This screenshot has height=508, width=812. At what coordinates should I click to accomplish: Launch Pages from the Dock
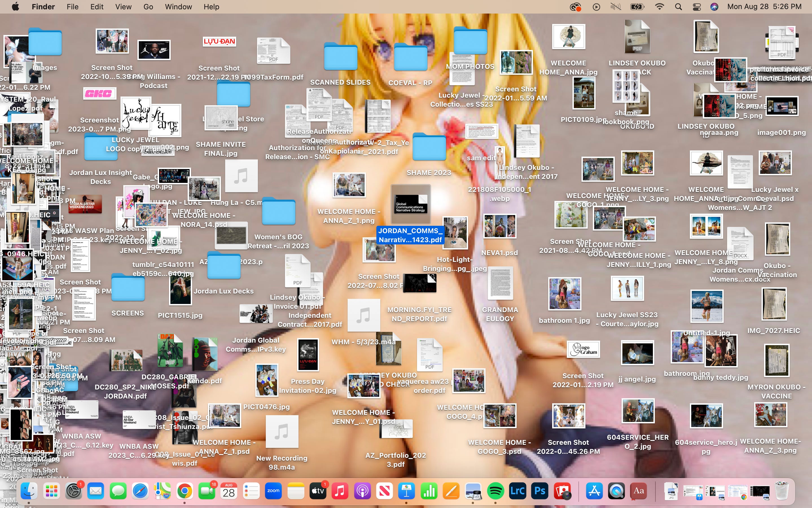451,491
